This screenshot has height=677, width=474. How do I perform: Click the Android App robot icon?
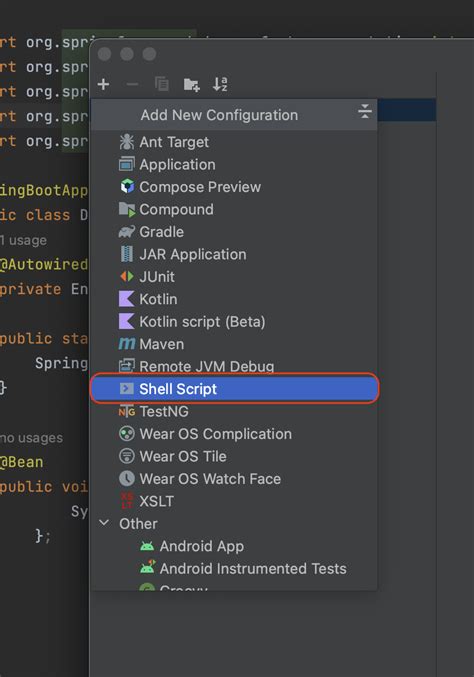(x=147, y=546)
